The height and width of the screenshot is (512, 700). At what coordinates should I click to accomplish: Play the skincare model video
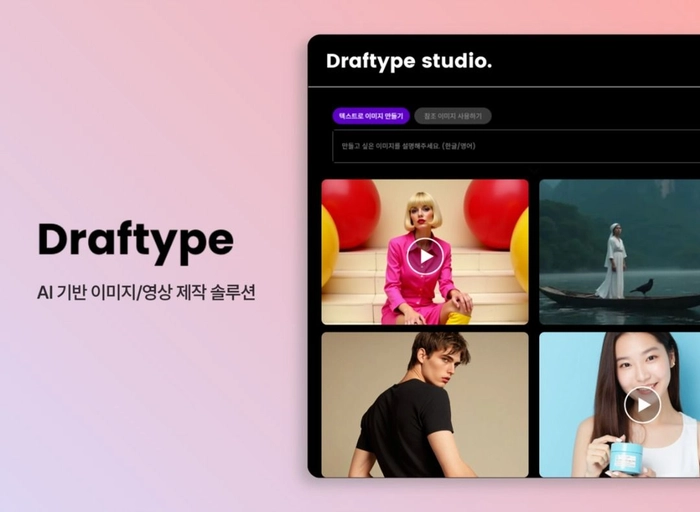[x=642, y=404]
